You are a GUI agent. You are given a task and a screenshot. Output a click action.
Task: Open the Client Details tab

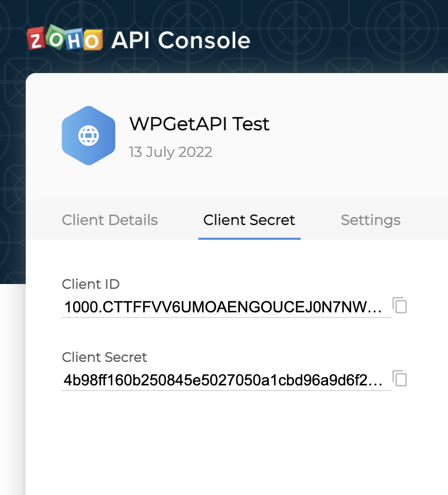pyautogui.click(x=110, y=220)
